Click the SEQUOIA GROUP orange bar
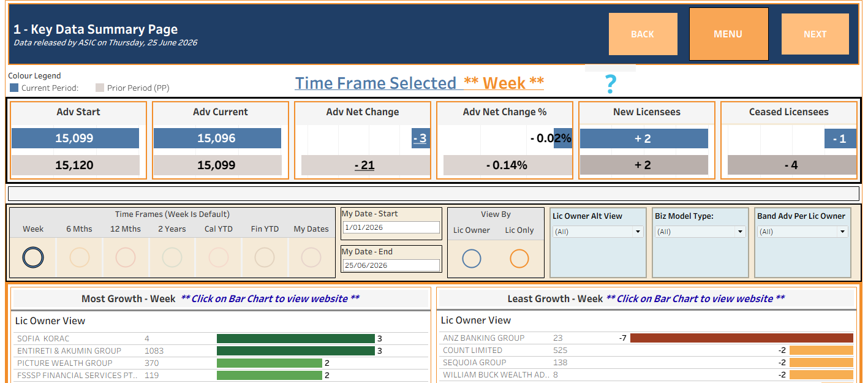This screenshot has height=383, width=868. click(x=821, y=362)
